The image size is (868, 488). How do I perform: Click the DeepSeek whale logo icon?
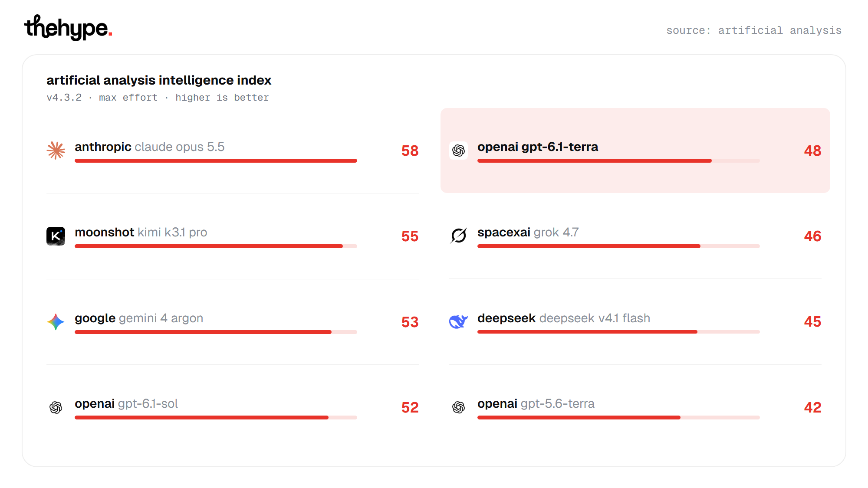459,322
